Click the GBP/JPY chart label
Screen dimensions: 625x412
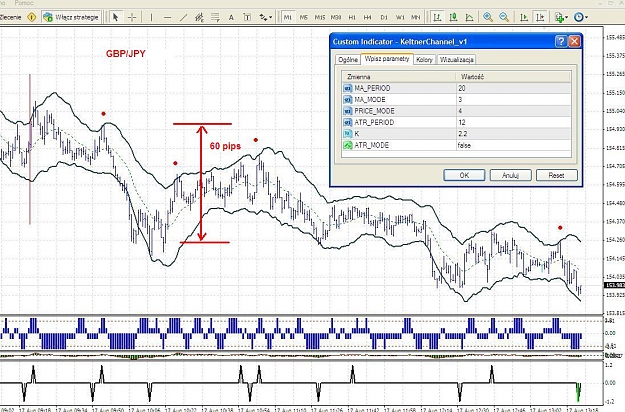[126, 53]
